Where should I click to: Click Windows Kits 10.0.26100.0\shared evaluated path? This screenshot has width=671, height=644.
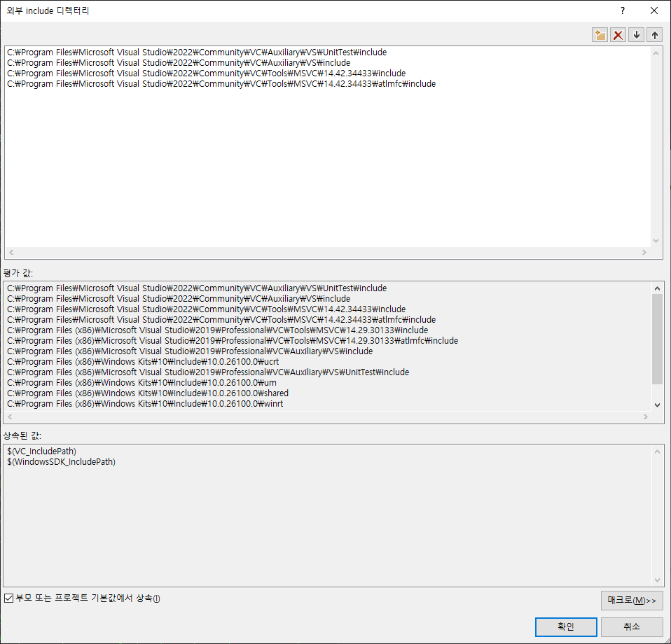[x=148, y=393]
